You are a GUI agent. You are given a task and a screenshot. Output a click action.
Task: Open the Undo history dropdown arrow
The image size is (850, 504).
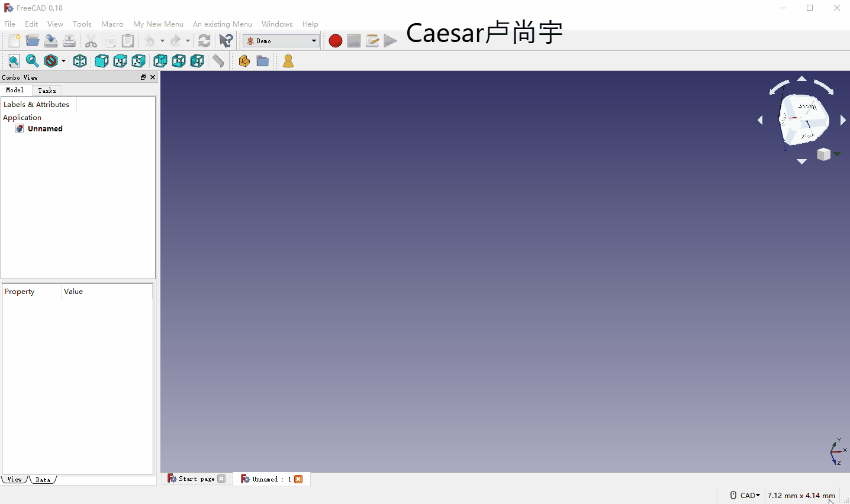162,41
